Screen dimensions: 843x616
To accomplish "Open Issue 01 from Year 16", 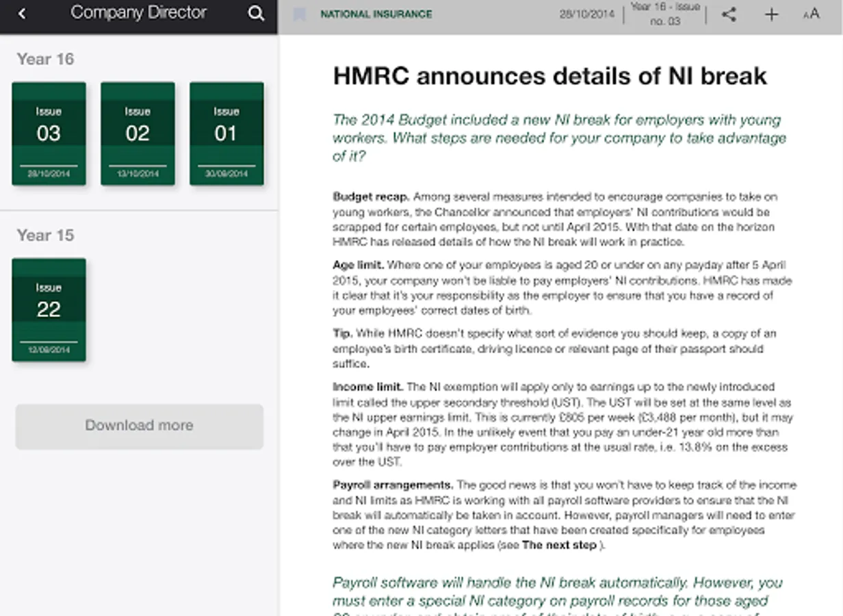I will (226, 133).
